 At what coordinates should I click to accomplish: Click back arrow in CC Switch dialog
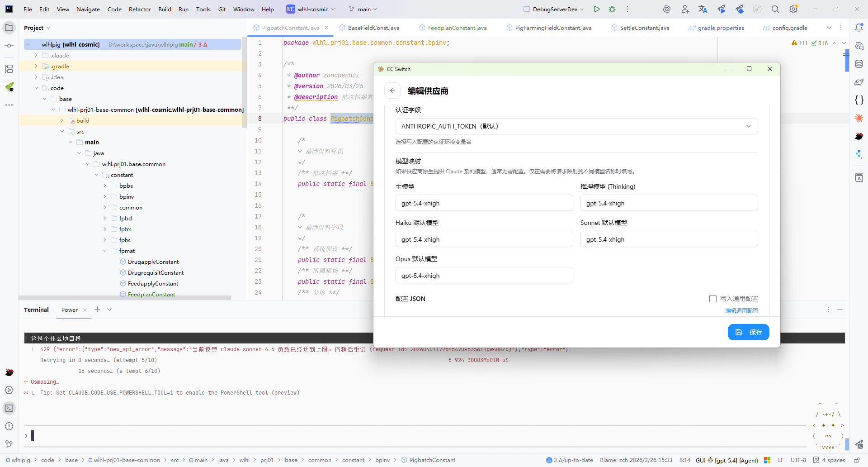point(392,91)
